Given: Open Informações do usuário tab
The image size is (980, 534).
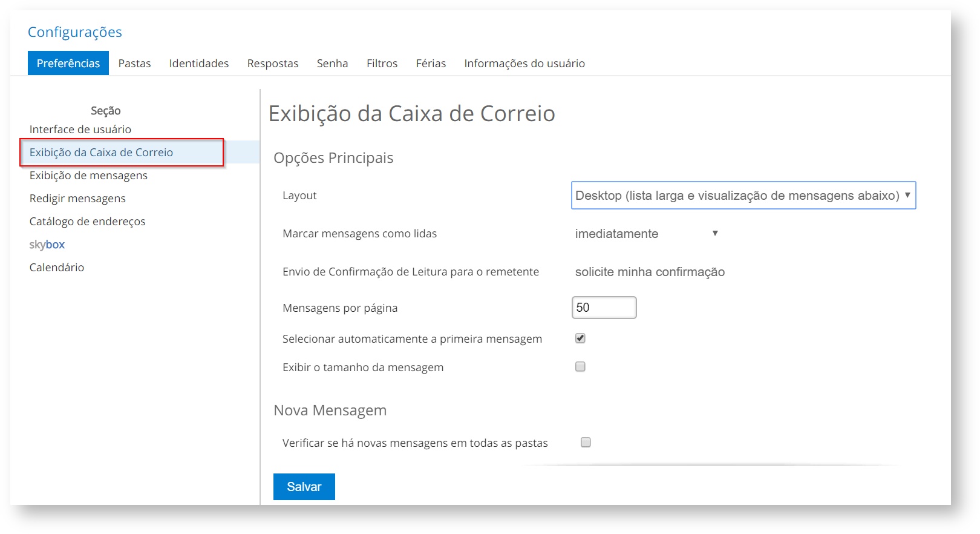Looking at the screenshot, I should tap(524, 63).
